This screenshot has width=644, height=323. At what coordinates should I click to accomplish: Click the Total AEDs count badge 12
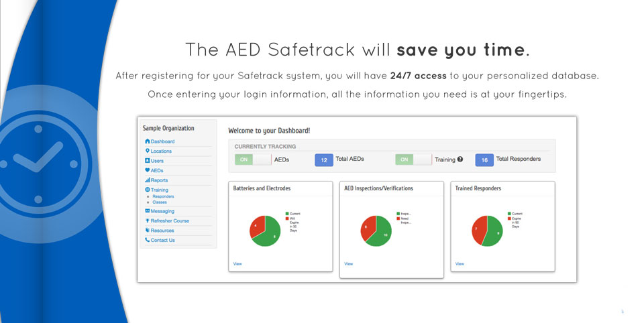coord(323,160)
